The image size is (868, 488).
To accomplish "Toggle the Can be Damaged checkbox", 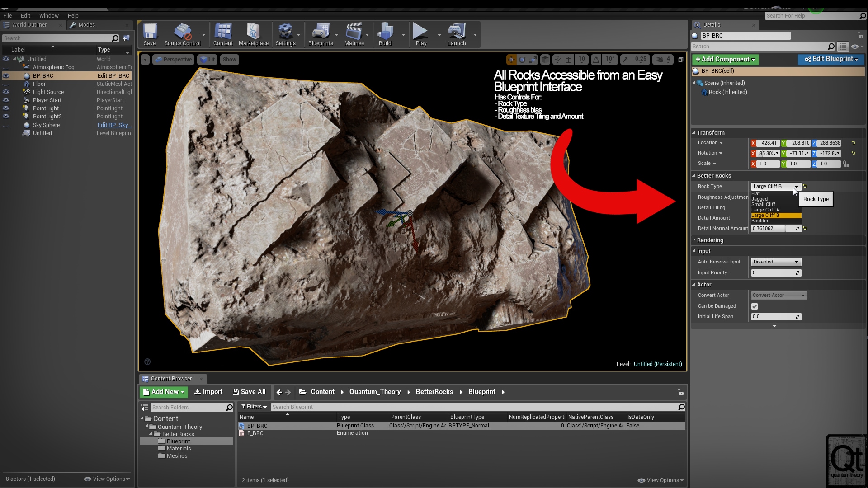I will [x=755, y=306].
